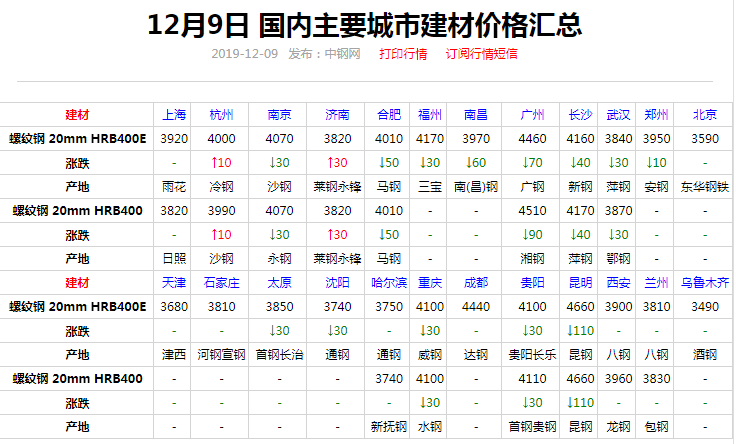The height and width of the screenshot is (444, 736).
Task: Select the origin cell 雨花
Action: tap(174, 187)
